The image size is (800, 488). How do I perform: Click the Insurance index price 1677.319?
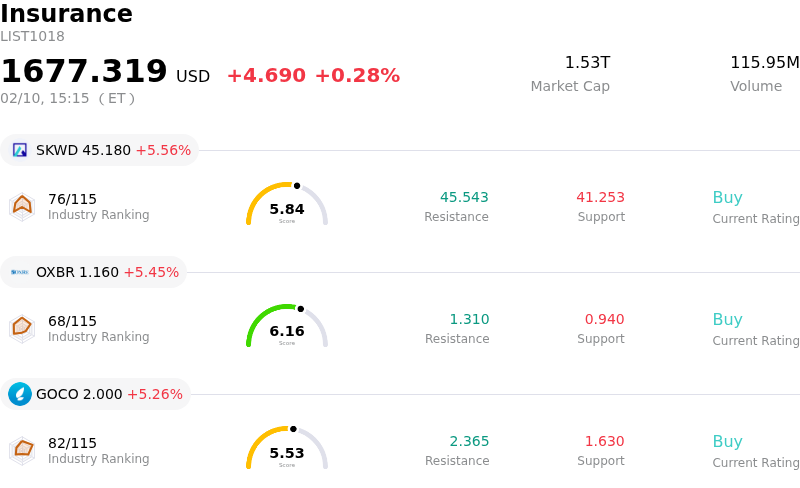[x=84, y=71]
